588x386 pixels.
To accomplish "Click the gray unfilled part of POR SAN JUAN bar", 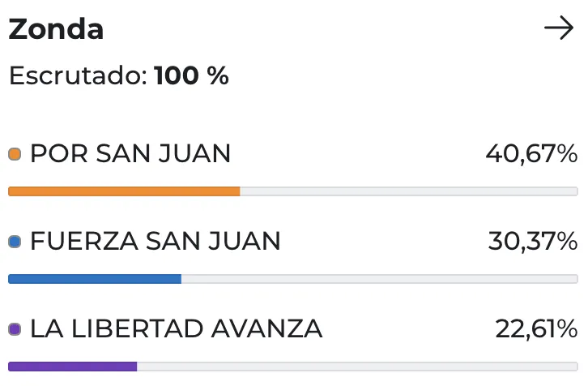I will 409,191.
